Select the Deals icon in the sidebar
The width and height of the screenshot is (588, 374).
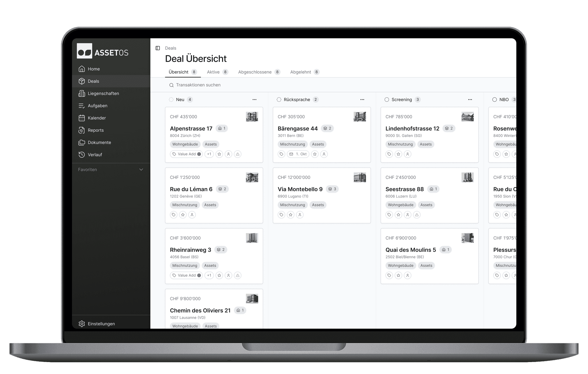pos(81,81)
